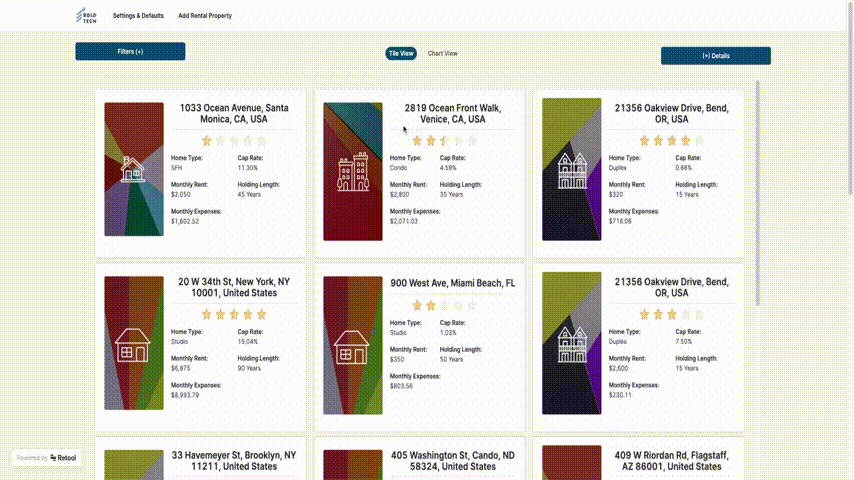Click fifth star on 20 W 34th St rating
This screenshot has height=480, width=854.
point(261,314)
